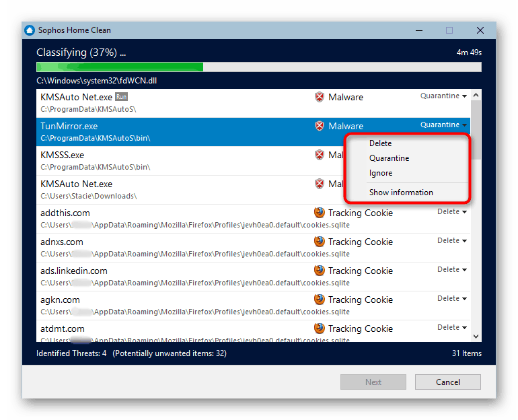518x420 pixels.
Task: Click malware shield icon for KMSAuto Net.exe in Downloads
Action: point(319,184)
